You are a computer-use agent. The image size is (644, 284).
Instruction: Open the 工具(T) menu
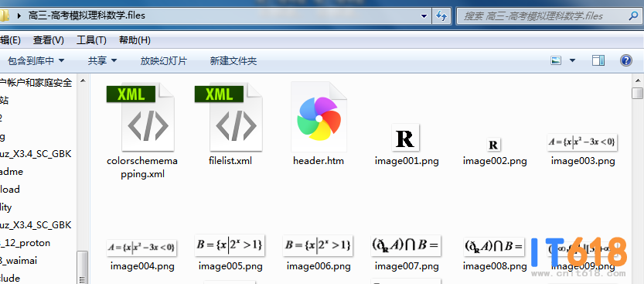[x=91, y=40]
